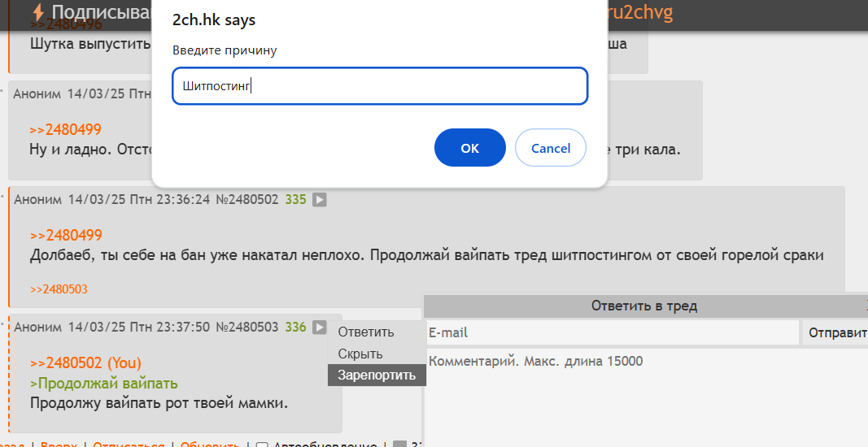Click the E-mail field in reply form
Image resolution: width=868 pixels, height=447 pixels.
pyautogui.click(x=613, y=332)
